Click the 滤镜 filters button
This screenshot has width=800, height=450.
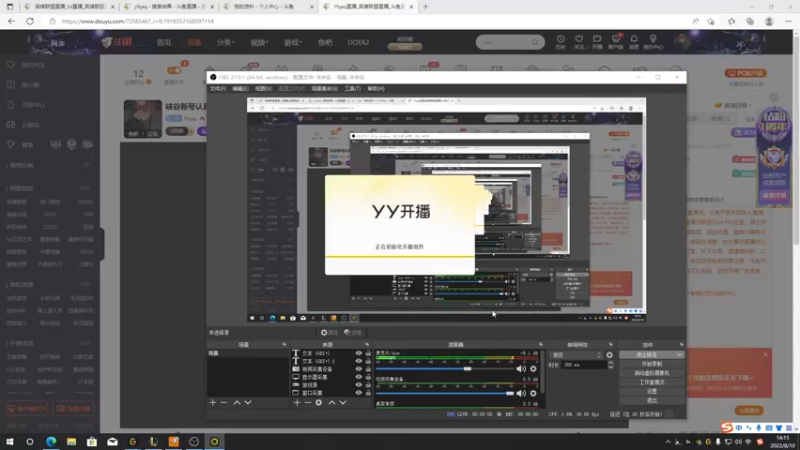(353, 333)
